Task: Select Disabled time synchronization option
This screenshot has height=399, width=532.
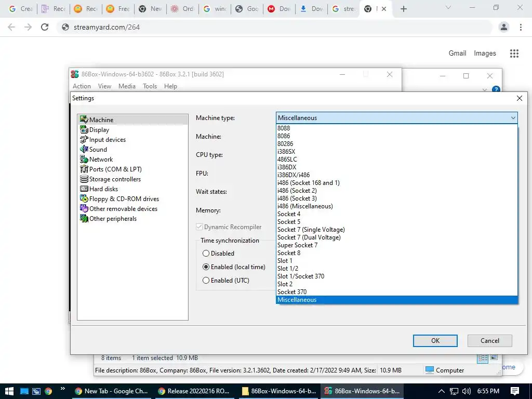Action: [206, 253]
